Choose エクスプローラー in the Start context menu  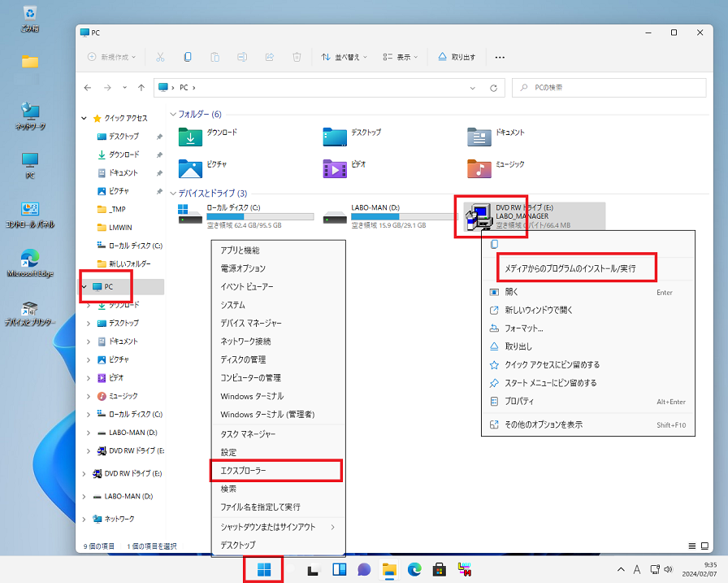coord(278,471)
